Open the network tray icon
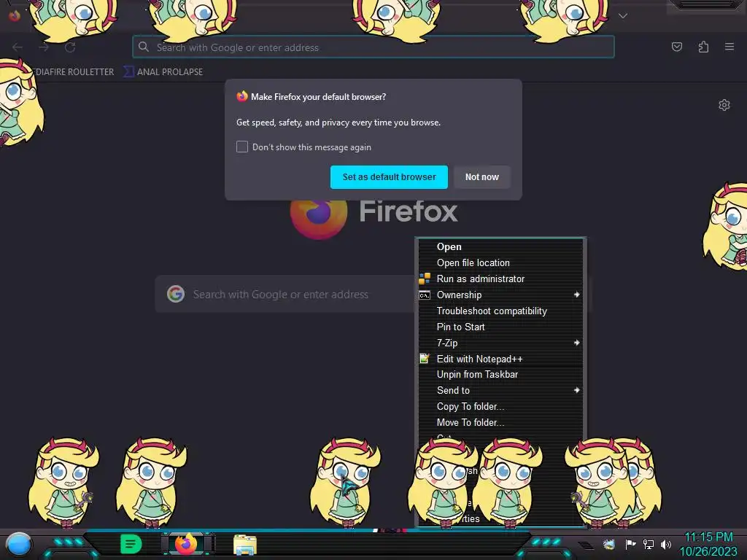 649,544
